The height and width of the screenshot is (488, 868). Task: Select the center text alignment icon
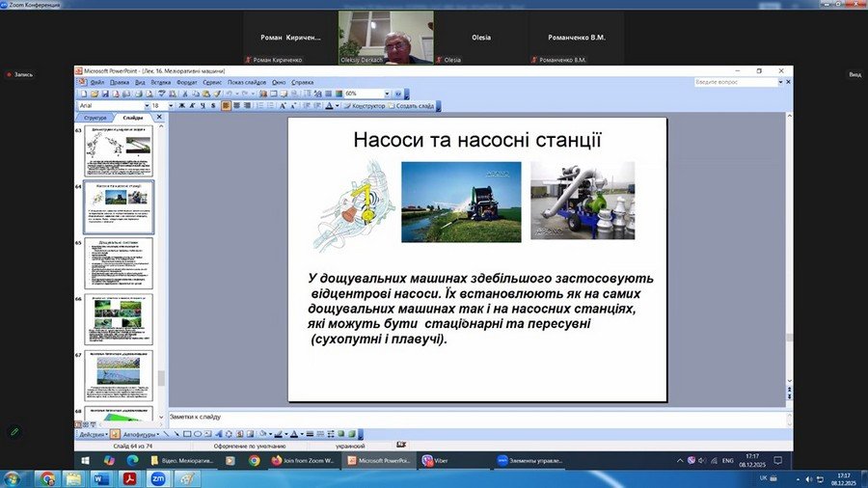(236, 106)
